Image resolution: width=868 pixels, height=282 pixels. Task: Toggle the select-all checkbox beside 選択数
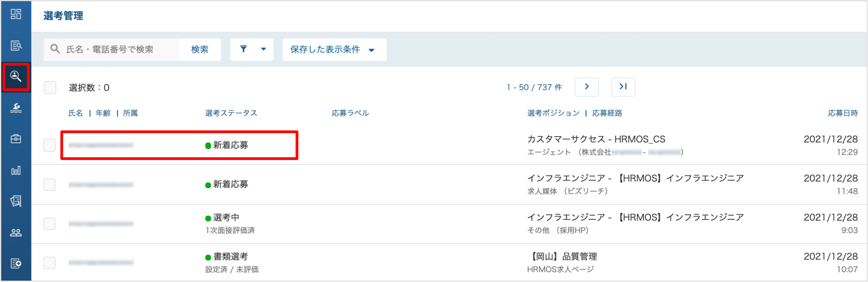click(50, 88)
